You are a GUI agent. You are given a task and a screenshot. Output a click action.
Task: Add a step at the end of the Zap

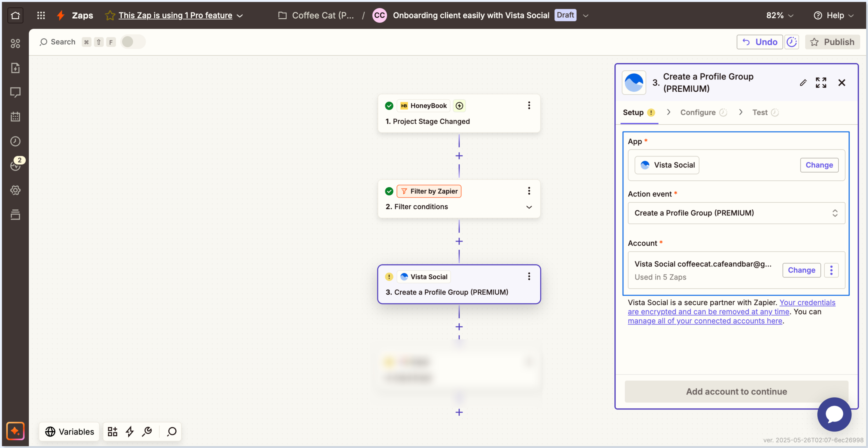[x=459, y=412]
